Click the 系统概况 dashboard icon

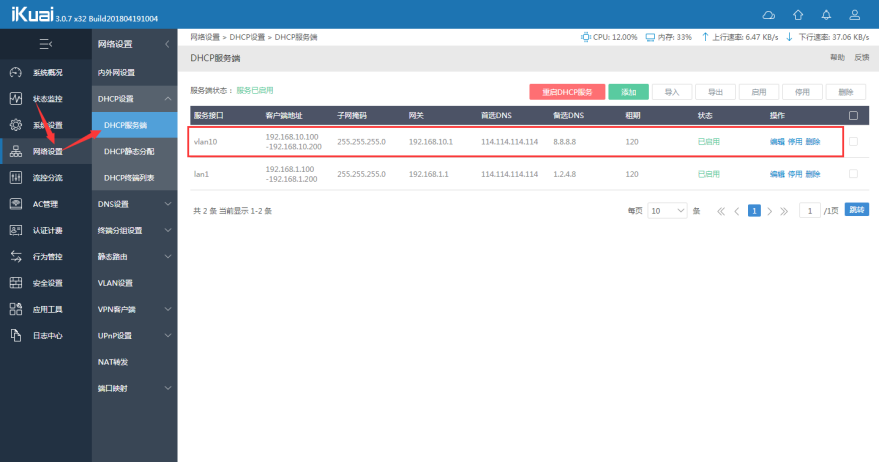tap(16, 72)
